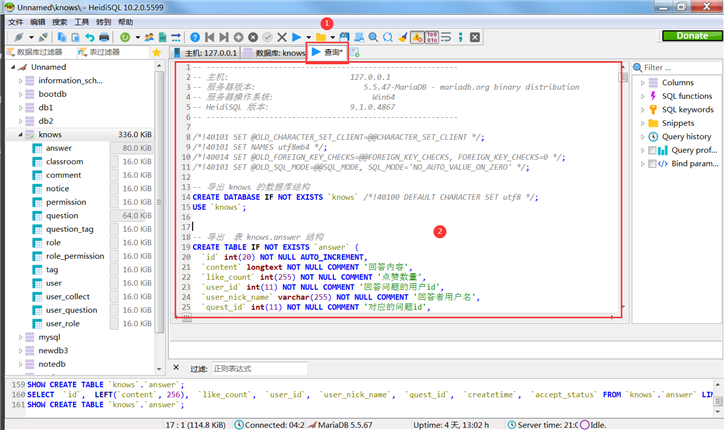
Task: Click the find text magnifier icon
Action: tap(374, 37)
